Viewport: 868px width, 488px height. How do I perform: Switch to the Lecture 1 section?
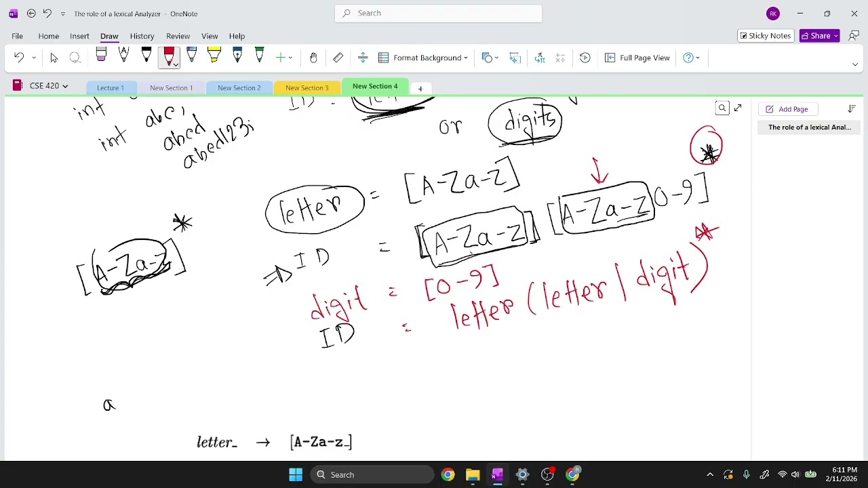[111, 88]
